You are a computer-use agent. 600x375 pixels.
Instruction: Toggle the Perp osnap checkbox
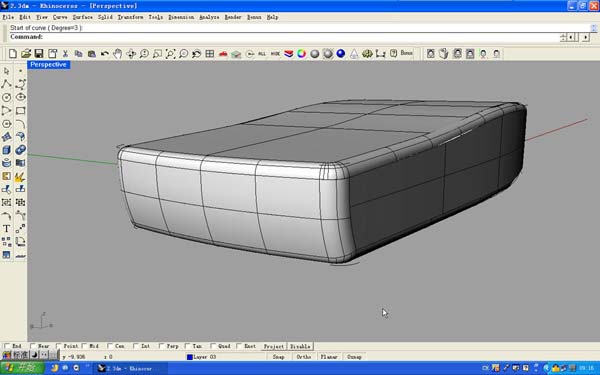click(161, 346)
